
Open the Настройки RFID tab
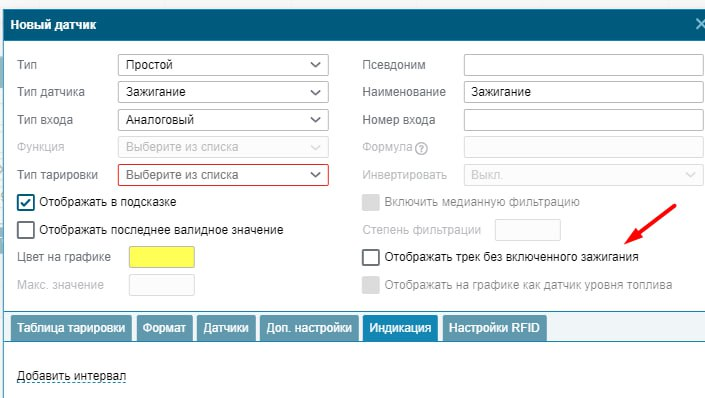[495, 328]
